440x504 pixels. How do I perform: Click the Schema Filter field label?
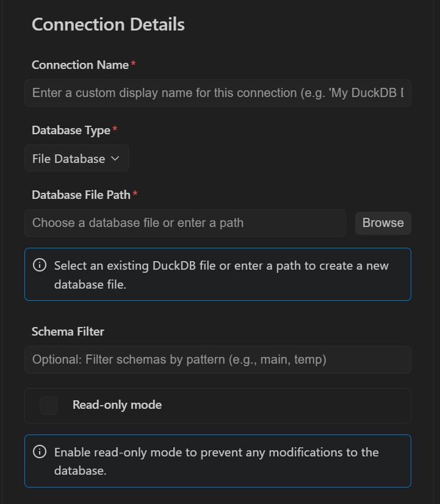[68, 332]
